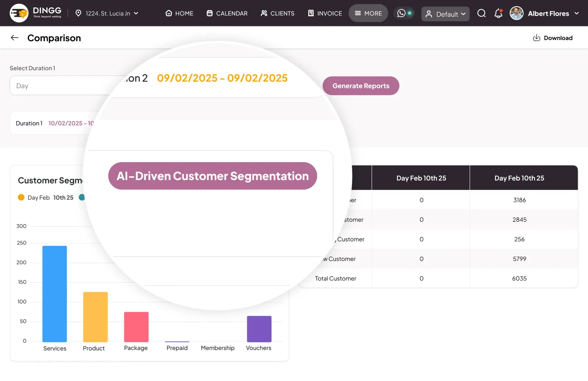
Task: Click the Generate Reports button
Action: tap(361, 86)
